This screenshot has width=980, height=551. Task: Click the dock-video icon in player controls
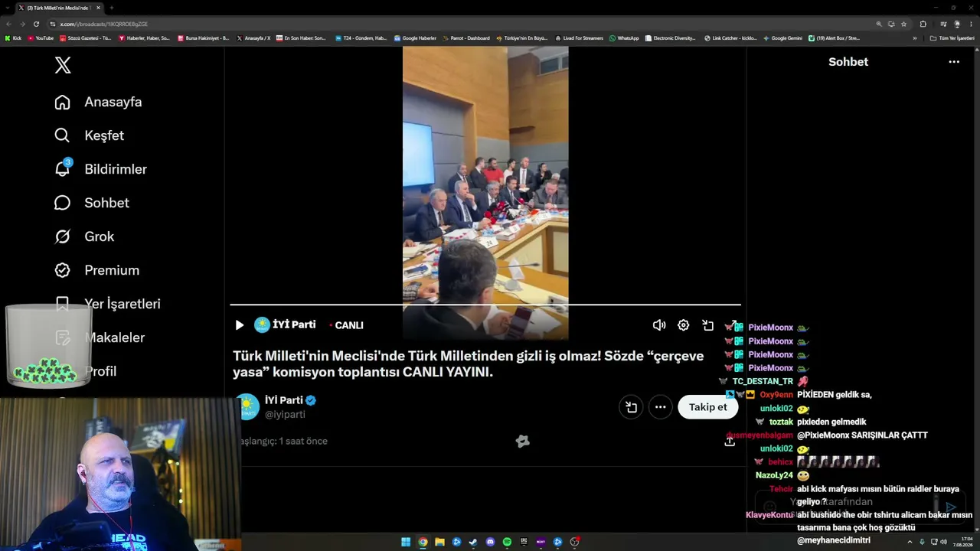pos(707,325)
